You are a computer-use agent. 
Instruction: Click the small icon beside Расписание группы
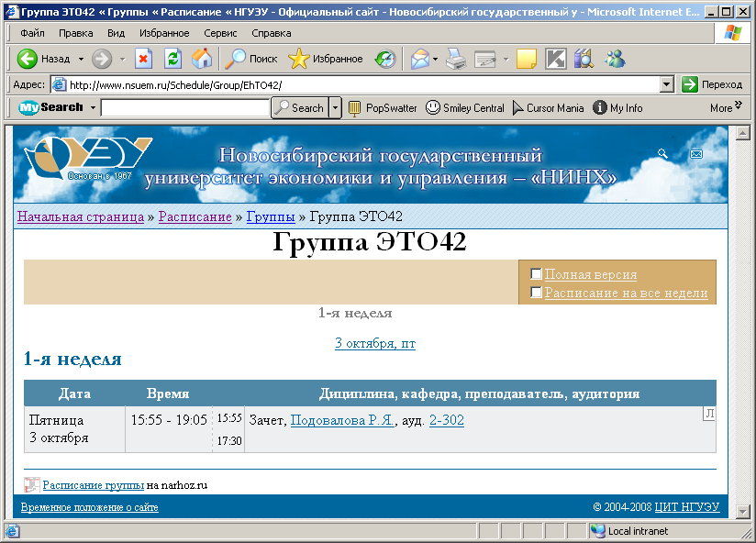pyautogui.click(x=31, y=484)
